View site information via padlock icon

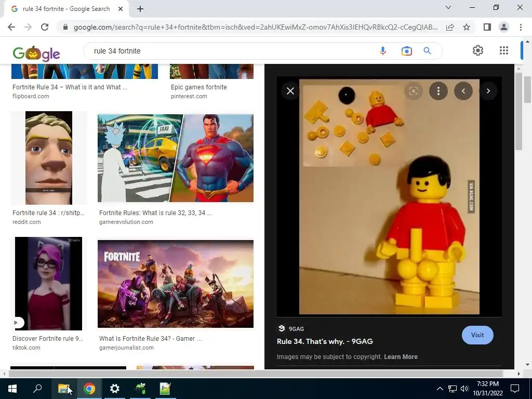click(x=65, y=27)
